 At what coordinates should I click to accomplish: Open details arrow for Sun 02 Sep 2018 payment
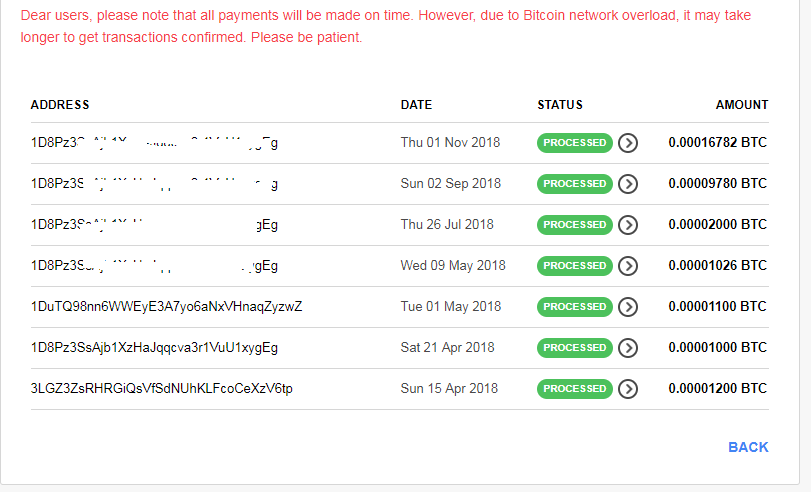(x=628, y=184)
